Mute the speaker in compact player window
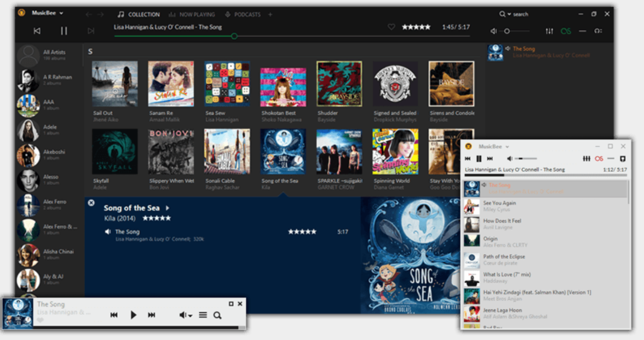The width and height of the screenshot is (644, 340). [510, 159]
